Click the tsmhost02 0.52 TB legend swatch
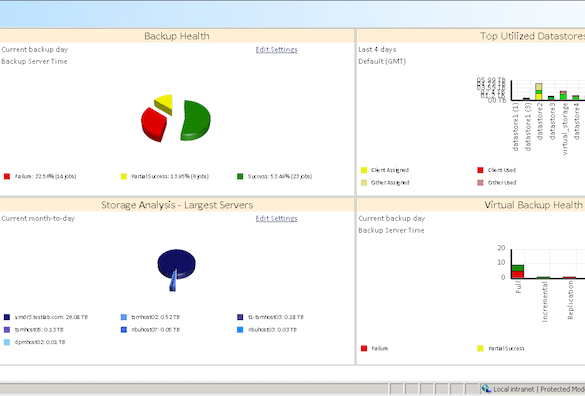 coord(124,317)
